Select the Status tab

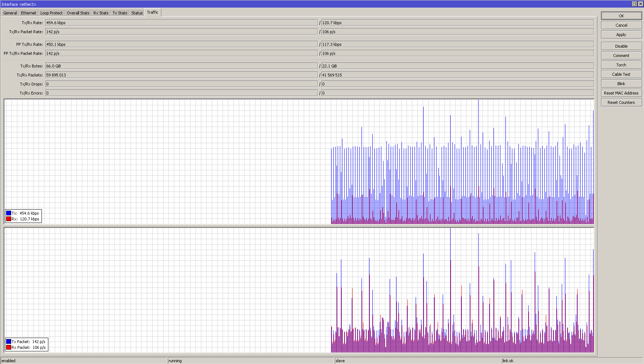pos(137,13)
